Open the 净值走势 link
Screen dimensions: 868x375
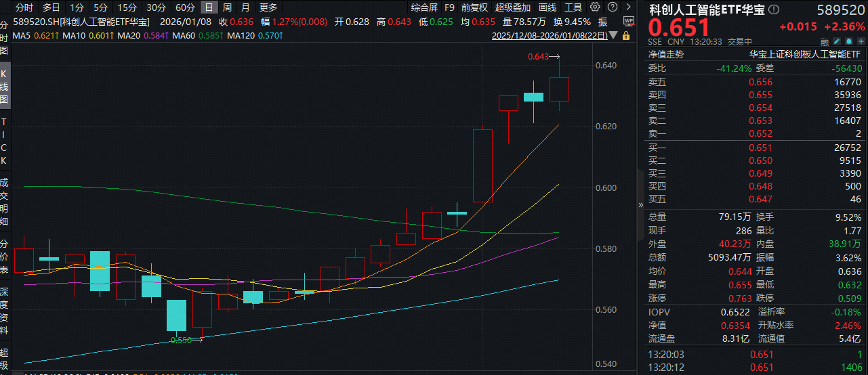(666, 54)
